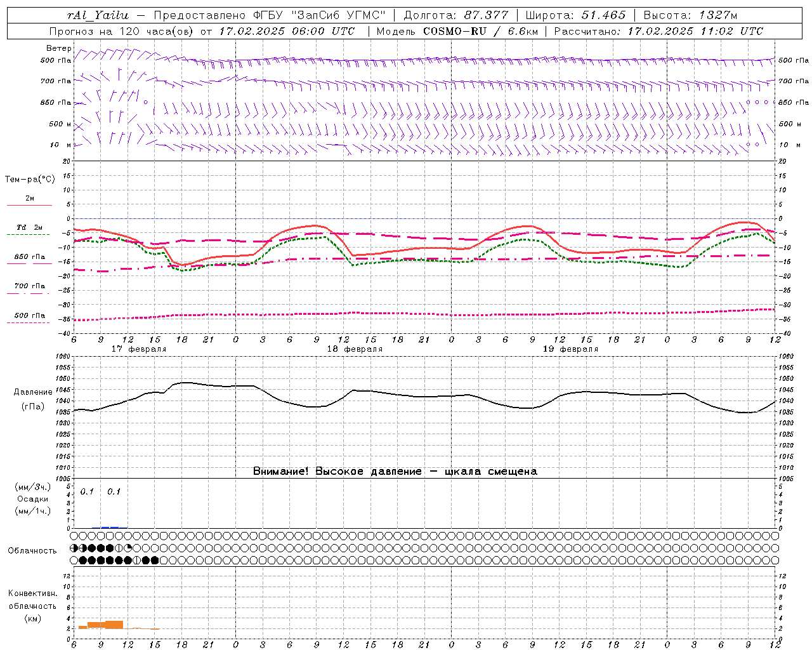This screenshot has width=812, height=650.
Task: Click the tallest orange convective cloud bar
Action: point(114,625)
